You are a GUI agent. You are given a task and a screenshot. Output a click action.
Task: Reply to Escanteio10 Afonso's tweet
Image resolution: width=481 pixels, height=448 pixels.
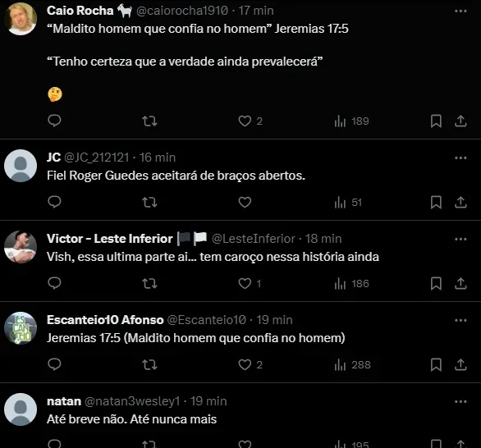pyautogui.click(x=55, y=364)
